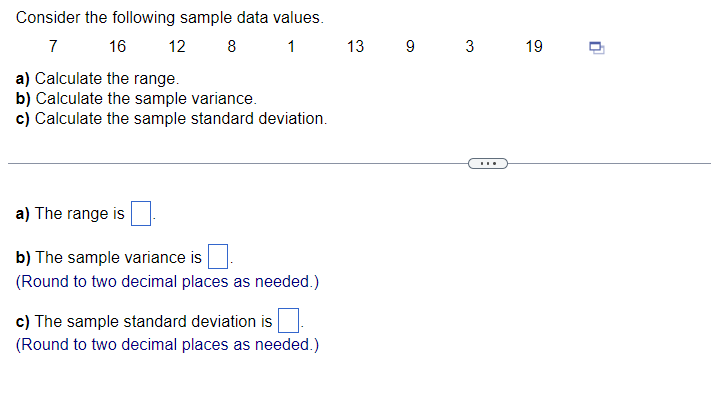Select the data value 19

pyautogui.click(x=534, y=46)
